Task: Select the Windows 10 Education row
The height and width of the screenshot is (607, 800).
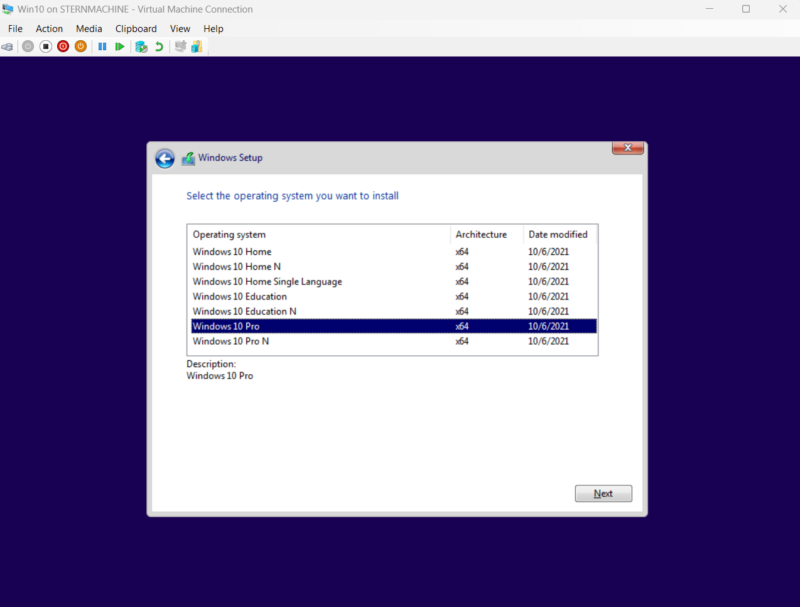Action: click(393, 296)
